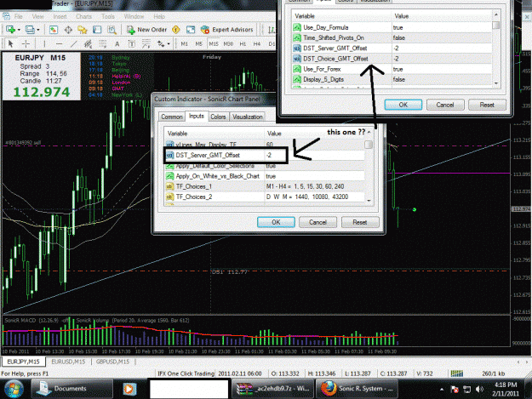
Task: Switch to Visualization tab in SonicR Chart Panel
Action: coord(248,117)
